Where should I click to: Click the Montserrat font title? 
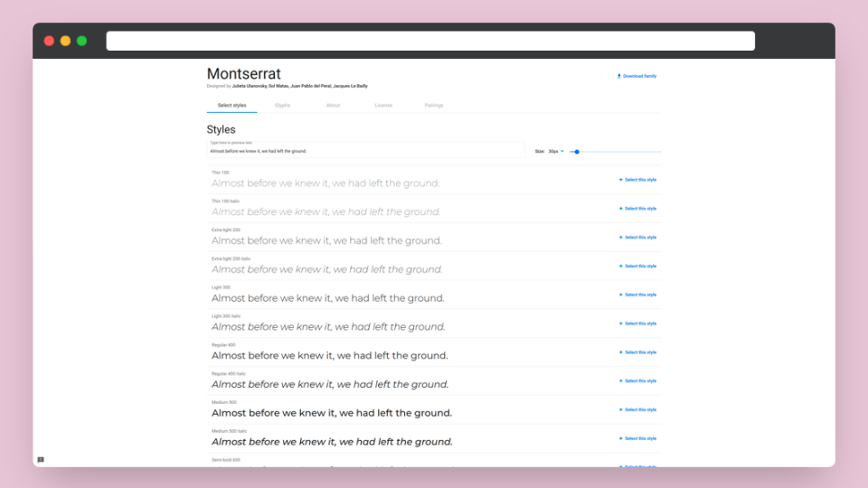click(x=243, y=73)
